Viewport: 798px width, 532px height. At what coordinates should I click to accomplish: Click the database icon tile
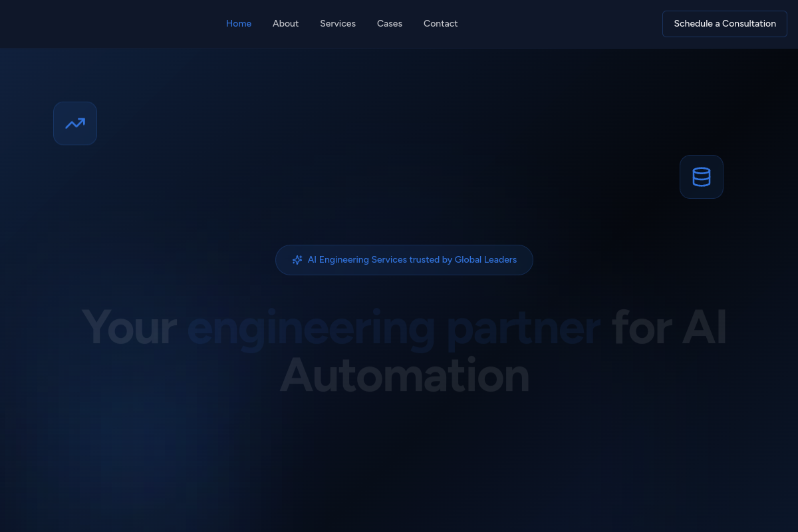coord(702,177)
